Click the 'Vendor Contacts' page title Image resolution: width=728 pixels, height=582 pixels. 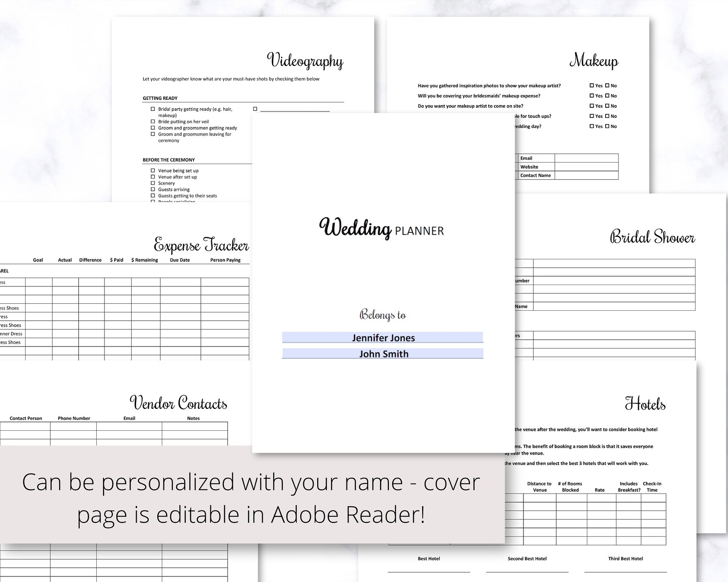point(178,403)
